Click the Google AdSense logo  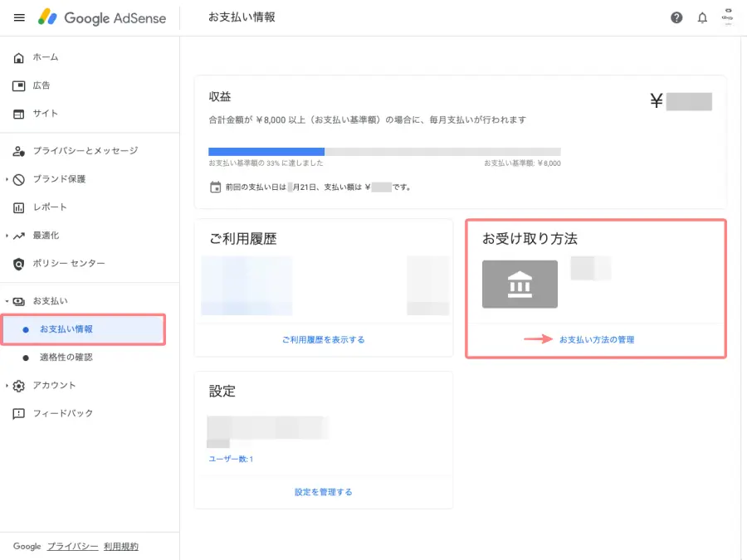coord(101,17)
